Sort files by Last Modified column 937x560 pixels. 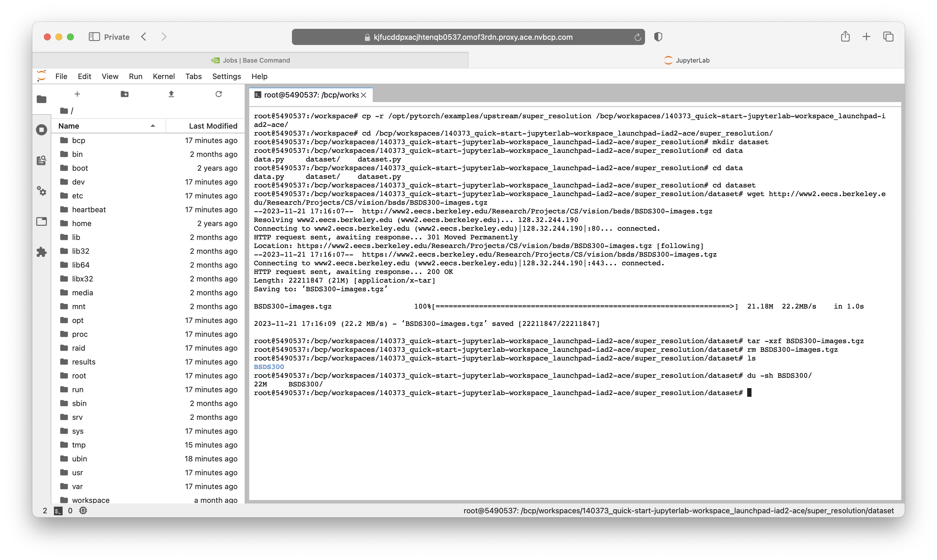click(206, 126)
